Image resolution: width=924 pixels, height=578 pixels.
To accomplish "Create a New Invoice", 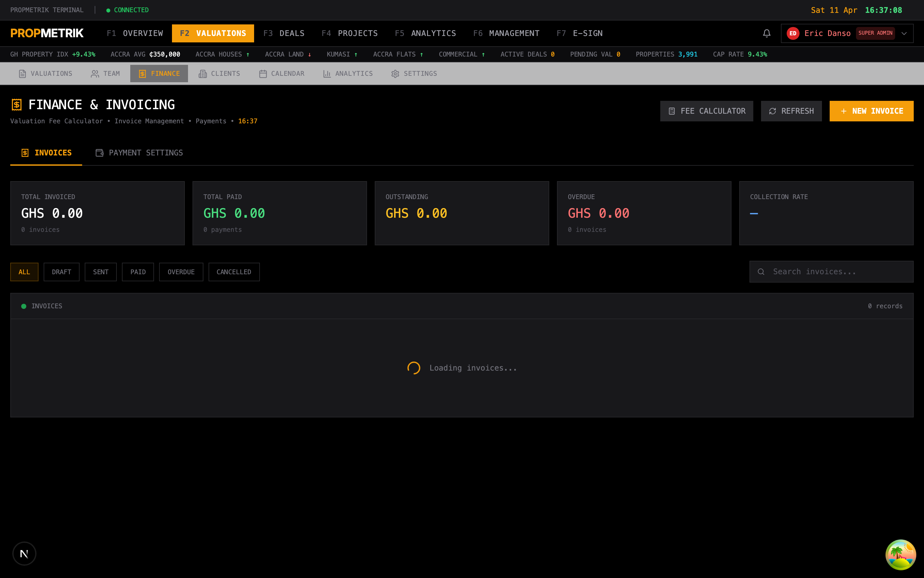I will pos(871,111).
